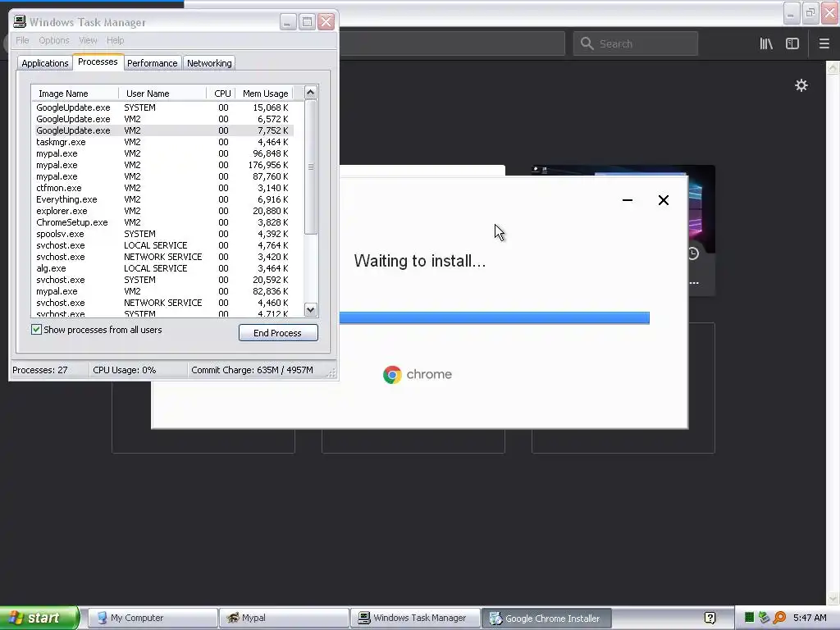Select mypal.exe row using 176,956 K
This screenshot has height=630, width=840.
tap(163, 165)
